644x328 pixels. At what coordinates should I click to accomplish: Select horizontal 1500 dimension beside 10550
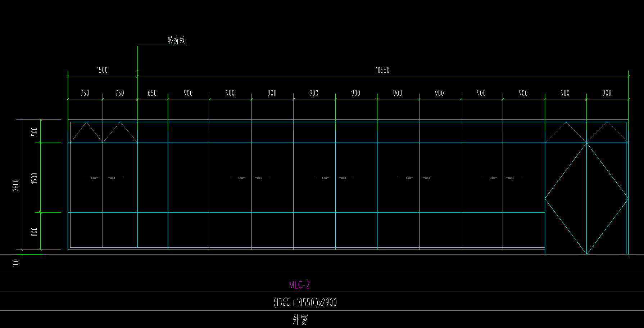tap(102, 70)
